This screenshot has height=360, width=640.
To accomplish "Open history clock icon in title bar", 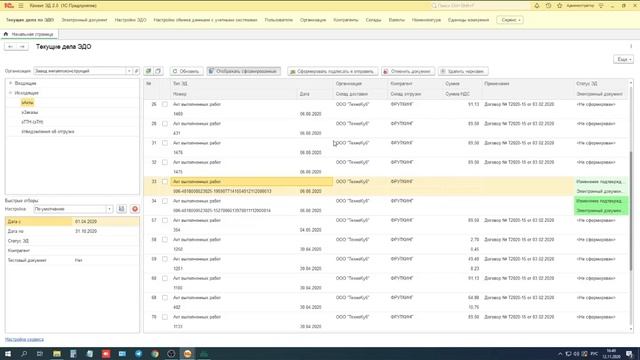I will pyautogui.click(x=548, y=6).
